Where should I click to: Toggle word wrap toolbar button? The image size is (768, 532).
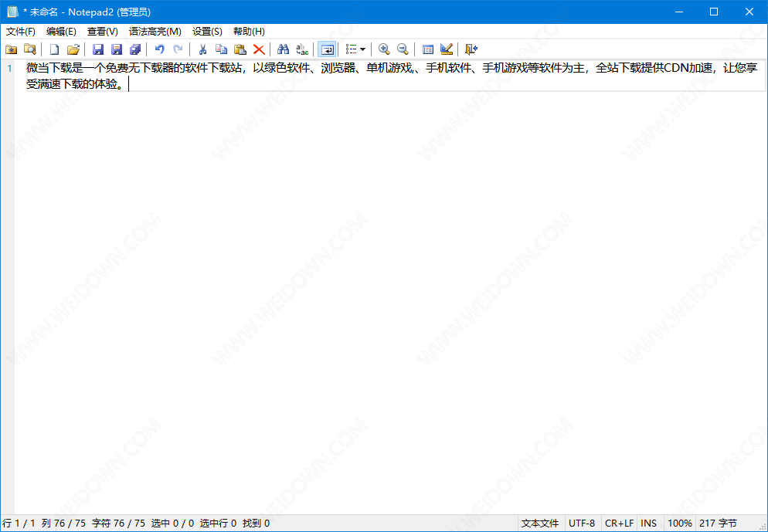click(x=327, y=49)
